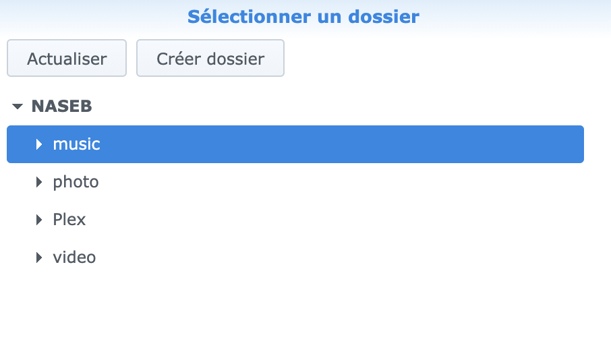Select the NASEB root entry
Image resolution: width=611 pixels, height=364 pixels.
61,107
